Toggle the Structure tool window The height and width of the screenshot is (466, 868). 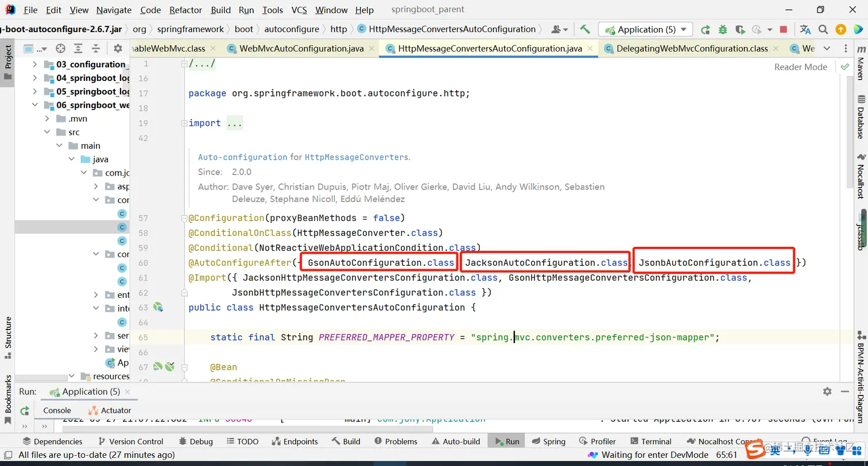pyautogui.click(x=8, y=338)
